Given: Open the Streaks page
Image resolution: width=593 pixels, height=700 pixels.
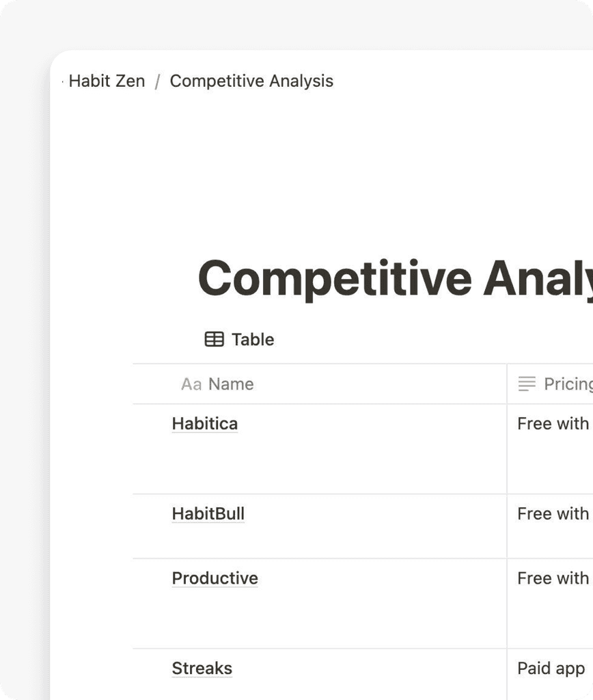Looking at the screenshot, I should coord(202,668).
